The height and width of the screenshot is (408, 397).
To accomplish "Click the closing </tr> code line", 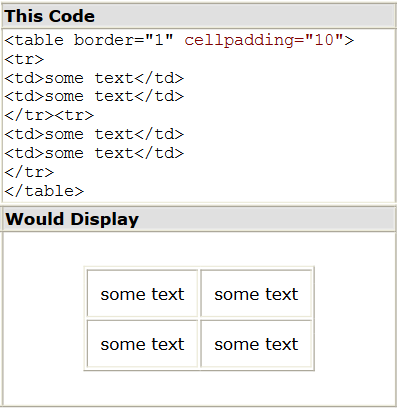I will coord(29,172).
